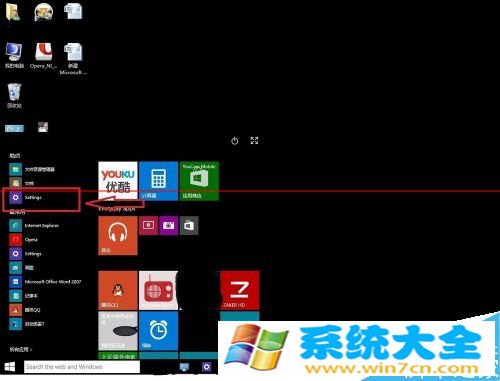Open the orange Music headphones tile

(118, 235)
